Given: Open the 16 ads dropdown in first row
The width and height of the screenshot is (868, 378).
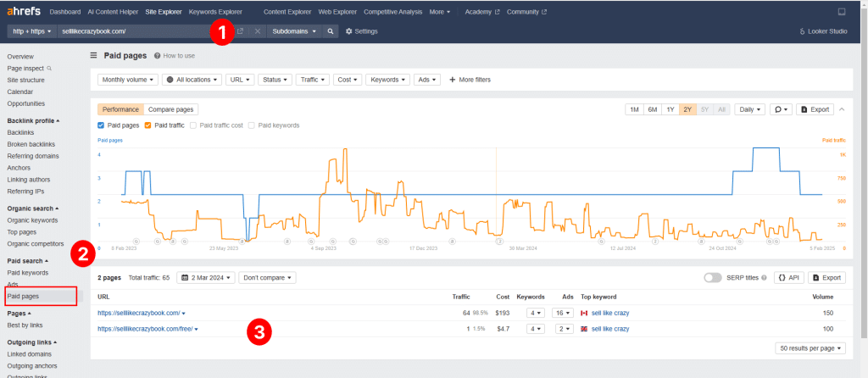Looking at the screenshot, I should pyautogui.click(x=564, y=314).
